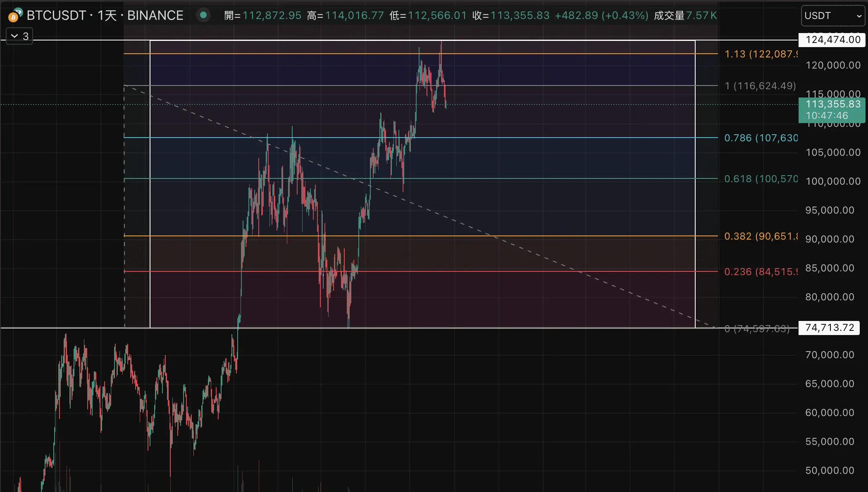Click the 120,000.00 price axis tick
Image resolution: width=868 pixels, height=492 pixels.
pyautogui.click(x=833, y=65)
